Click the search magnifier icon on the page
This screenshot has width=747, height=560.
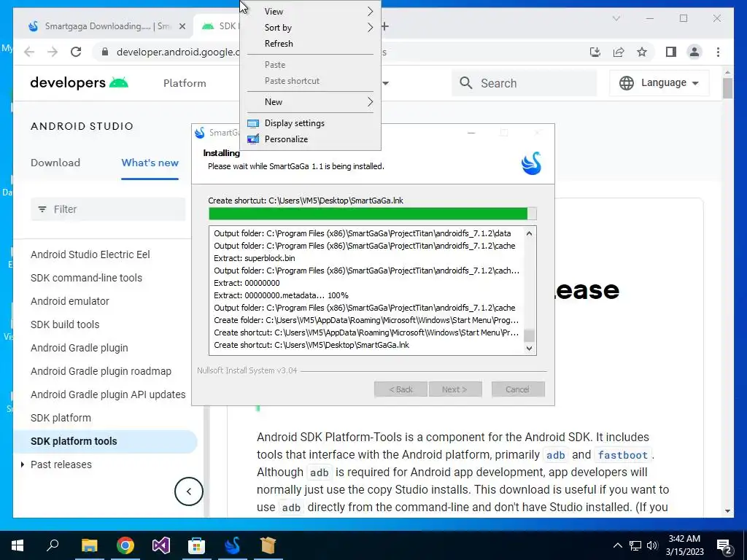pyautogui.click(x=466, y=83)
